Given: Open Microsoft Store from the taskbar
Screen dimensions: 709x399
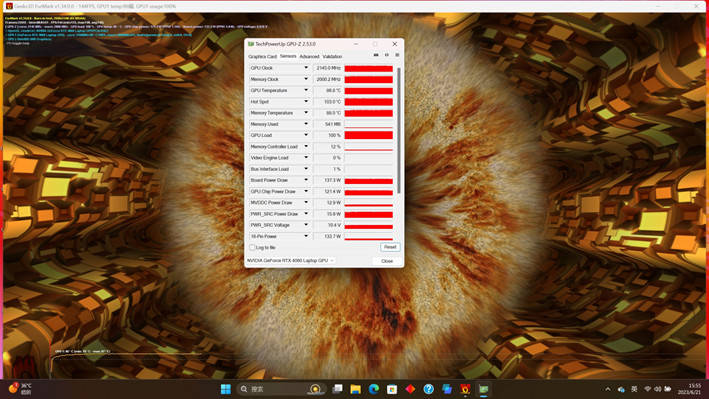Looking at the screenshot, I should [392, 389].
